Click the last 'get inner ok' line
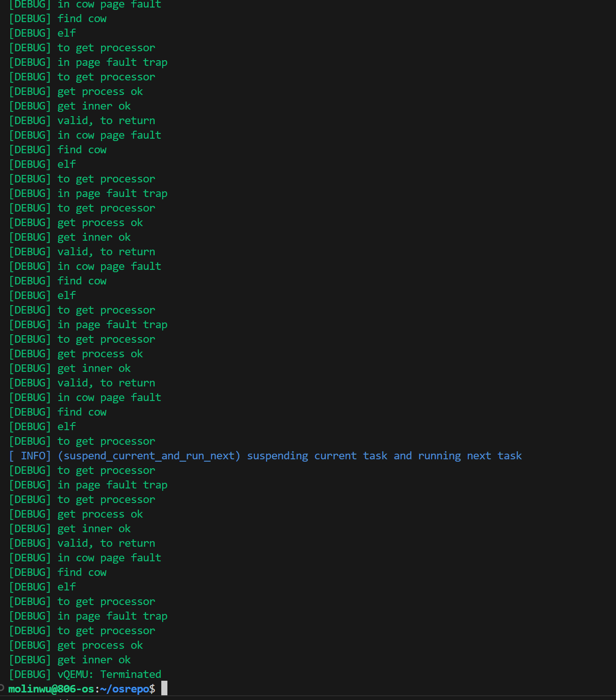Screen dimensions: 616x700 pyautogui.click(x=94, y=660)
